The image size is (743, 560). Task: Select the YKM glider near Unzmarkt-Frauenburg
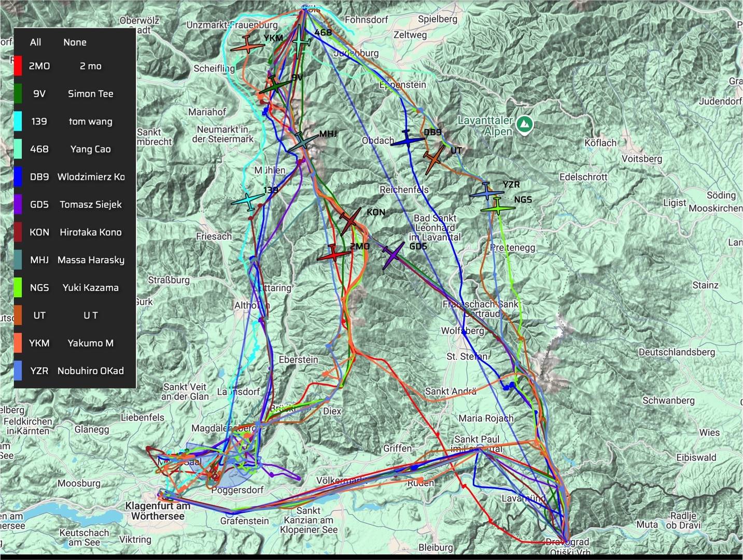tap(248, 45)
